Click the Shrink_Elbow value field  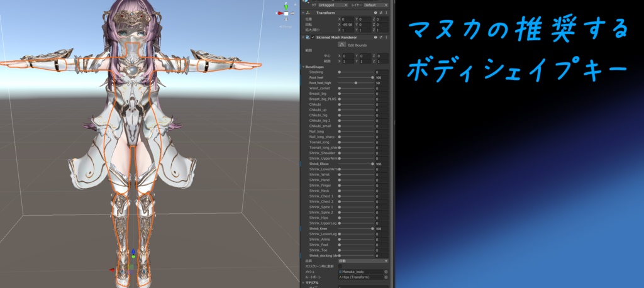(382, 164)
